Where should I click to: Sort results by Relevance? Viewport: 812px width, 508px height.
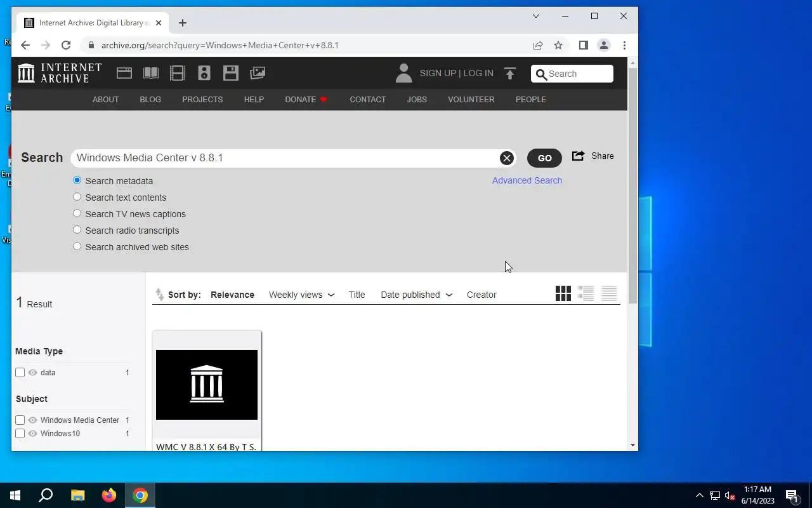[x=232, y=295]
